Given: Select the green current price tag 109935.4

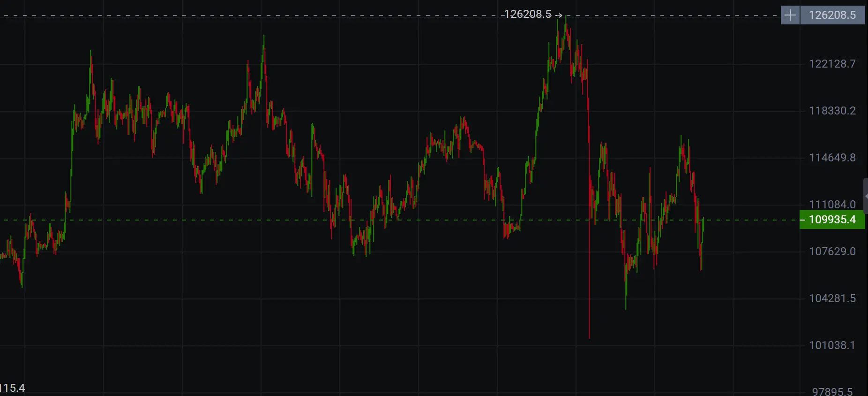Looking at the screenshot, I should point(832,220).
